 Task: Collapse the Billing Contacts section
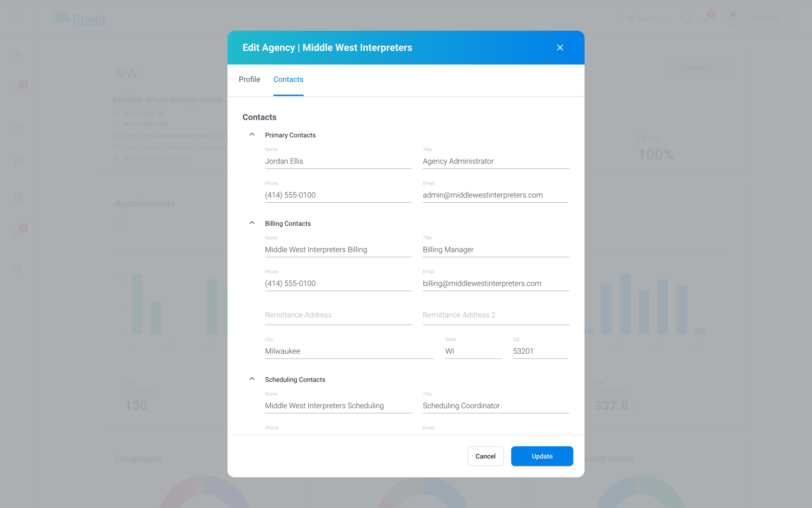pyautogui.click(x=252, y=223)
